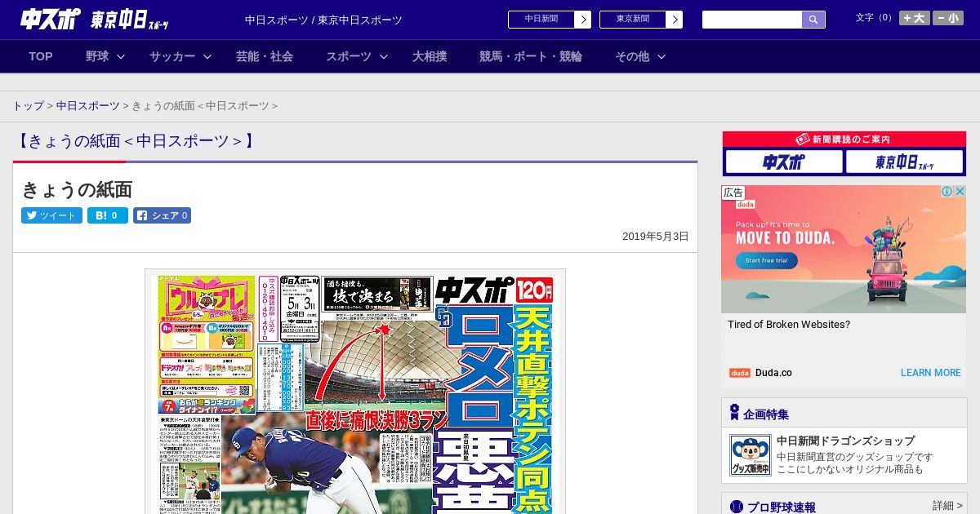Close the Duda advertisement
This screenshot has height=514, width=980.
click(x=960, y=192)
